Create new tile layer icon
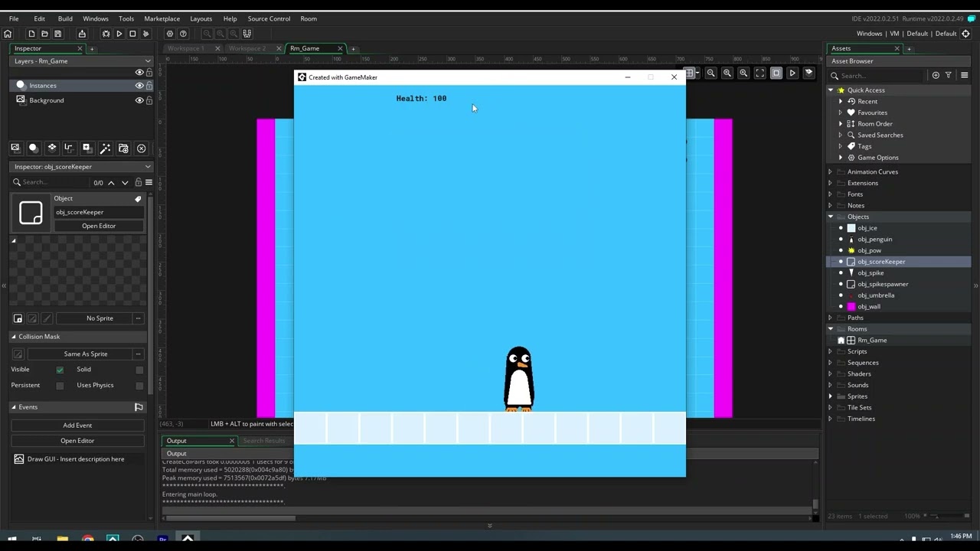980x551 pixels. [x=51, y=148]
